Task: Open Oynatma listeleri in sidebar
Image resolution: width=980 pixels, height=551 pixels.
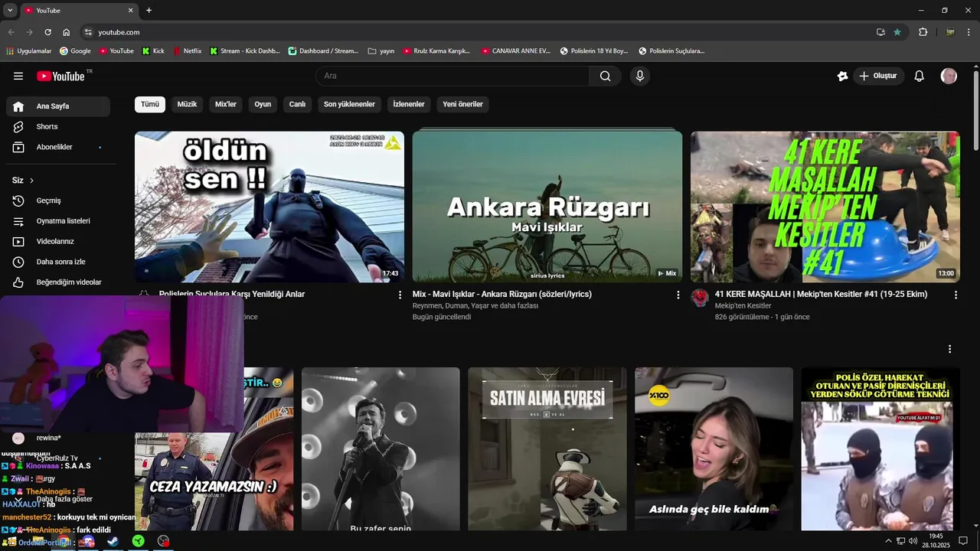Action: [x=58, y=221]
